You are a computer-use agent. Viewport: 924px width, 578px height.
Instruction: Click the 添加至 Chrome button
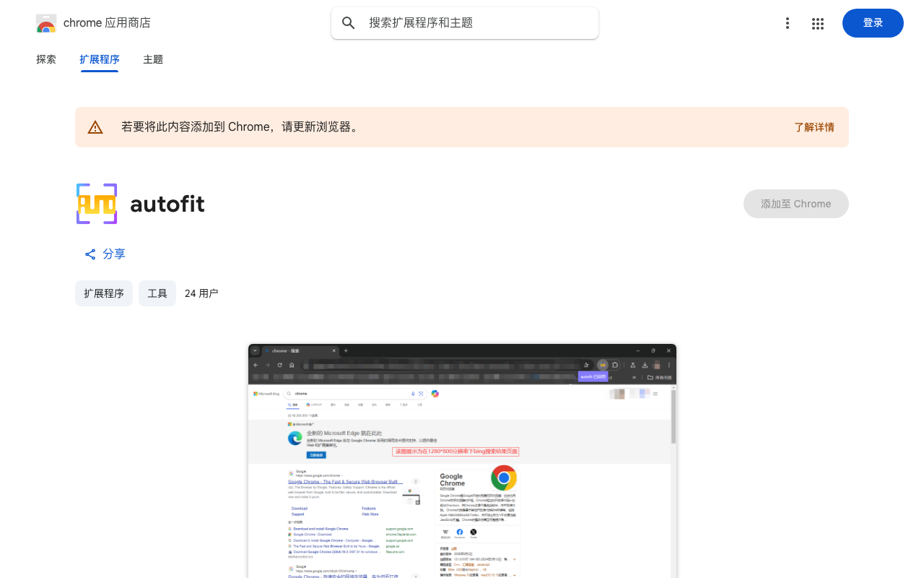[x=796, y=204]
